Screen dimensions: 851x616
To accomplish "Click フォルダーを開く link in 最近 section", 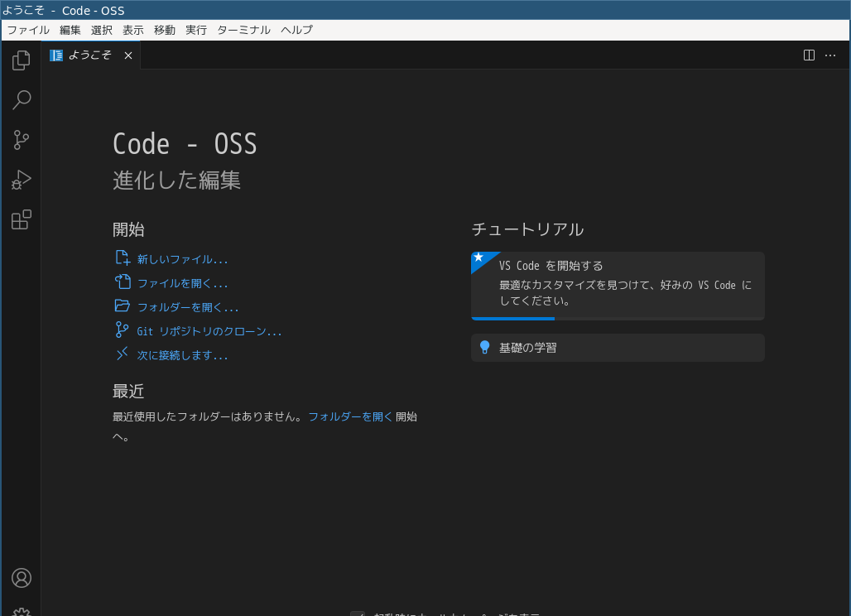I will (350, 416).
